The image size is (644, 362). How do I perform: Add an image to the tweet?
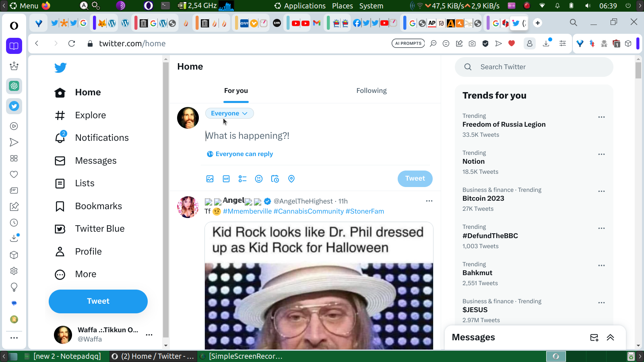click(210, 179)
